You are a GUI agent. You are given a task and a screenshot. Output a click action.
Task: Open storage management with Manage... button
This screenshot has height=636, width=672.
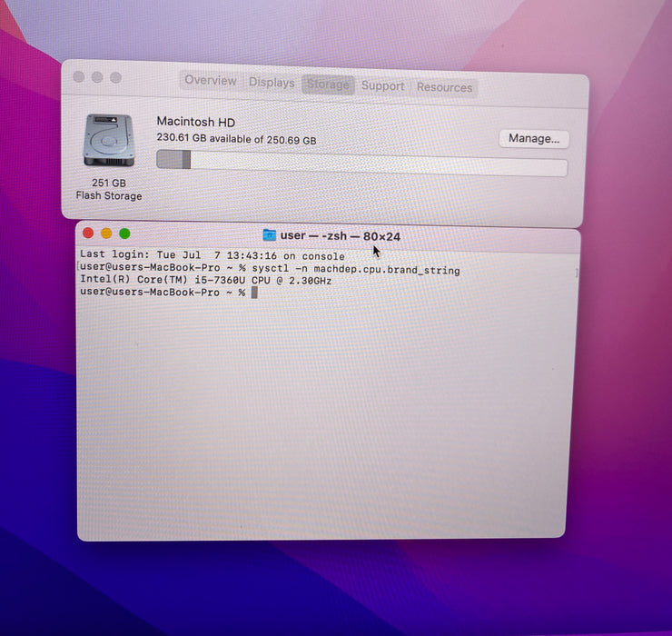pyautogui.click(x=534, y=139)
